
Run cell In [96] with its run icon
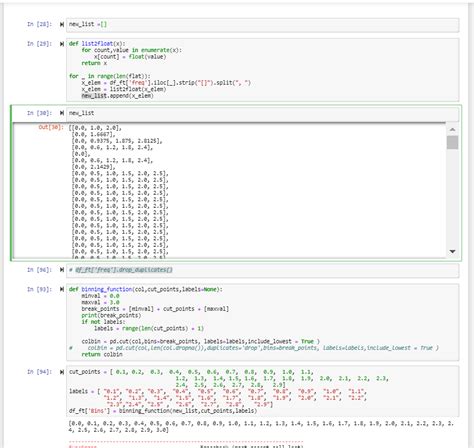pyautogui.click(x=62, y=270)
